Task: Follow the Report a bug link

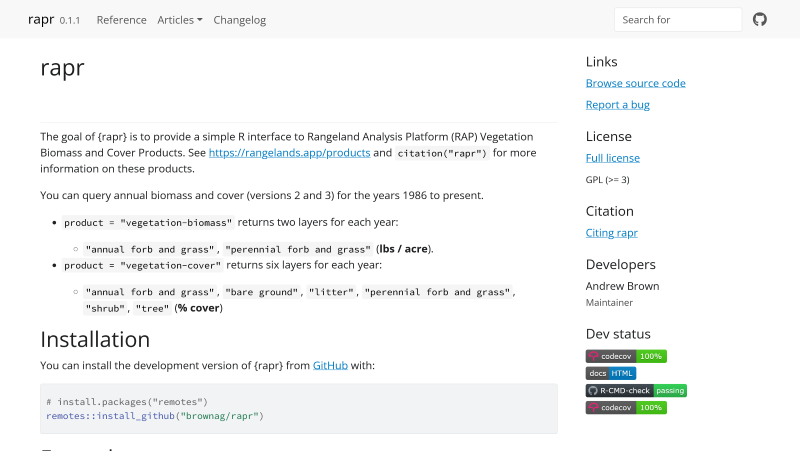Action: (x=617, y=105)
